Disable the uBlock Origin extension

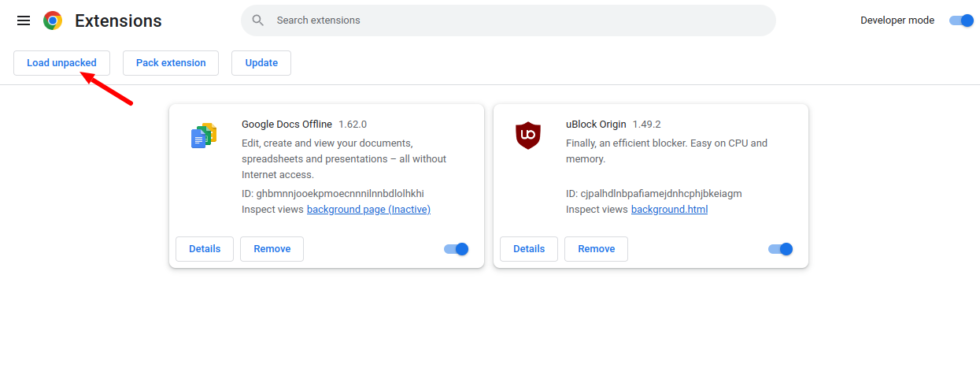781,249
